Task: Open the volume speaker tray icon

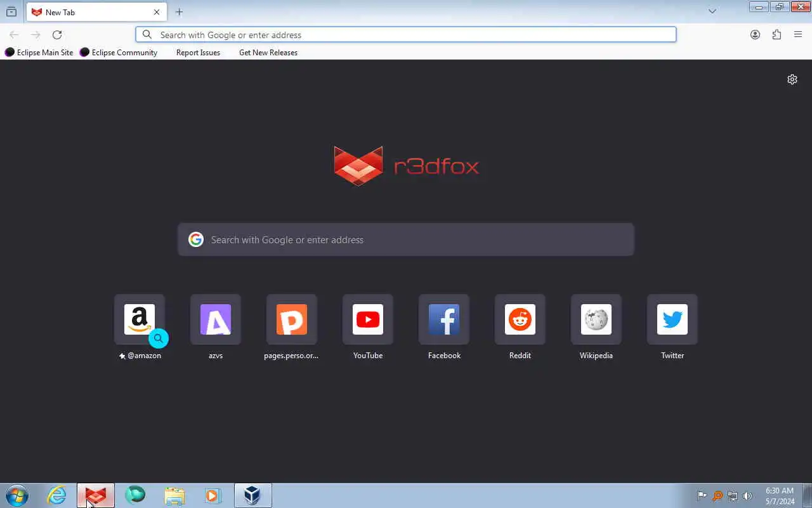Action: tap(748, 496)
